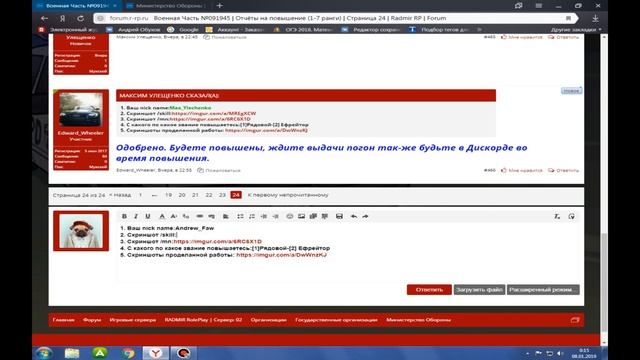
Task: Select the current page 24 button
Action: 236,195
